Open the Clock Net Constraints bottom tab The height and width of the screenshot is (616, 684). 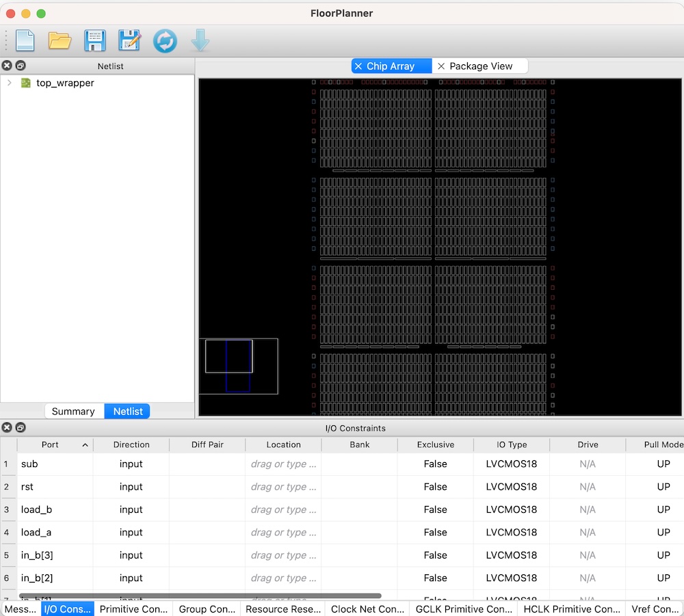367,608
